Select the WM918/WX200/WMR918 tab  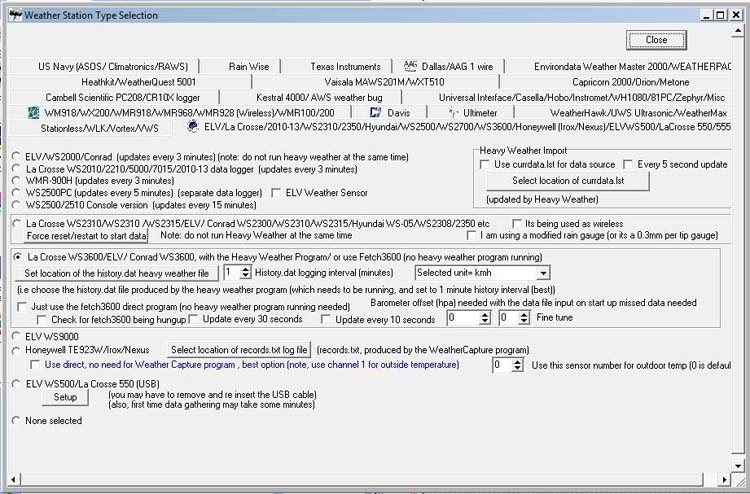(189, 113)
